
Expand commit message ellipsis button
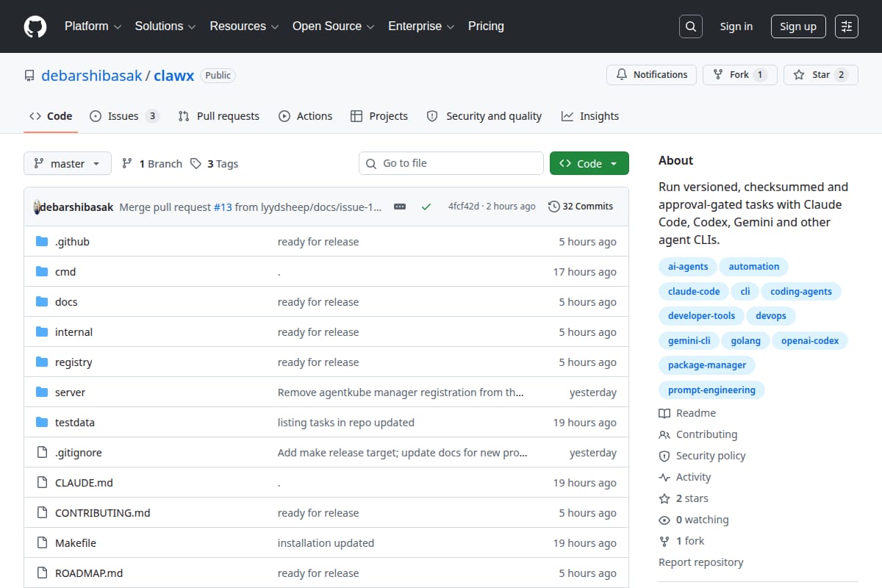[x=400, y=207]
